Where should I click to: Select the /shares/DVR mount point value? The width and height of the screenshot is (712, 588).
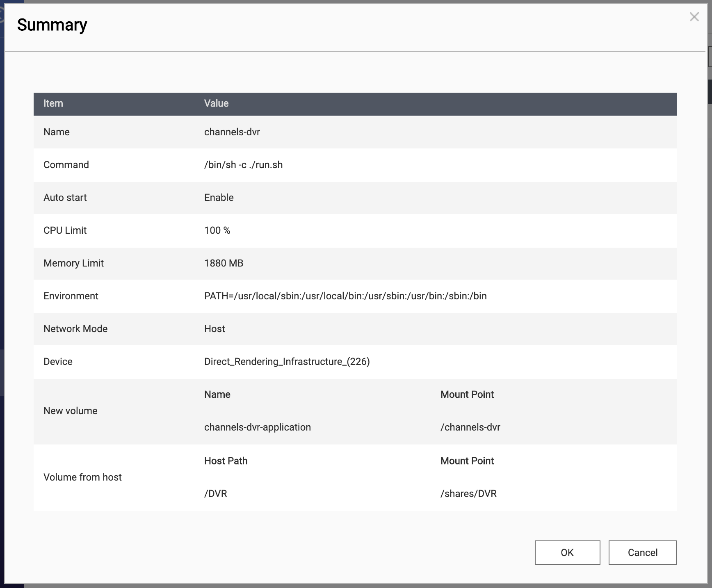(468, 494)
